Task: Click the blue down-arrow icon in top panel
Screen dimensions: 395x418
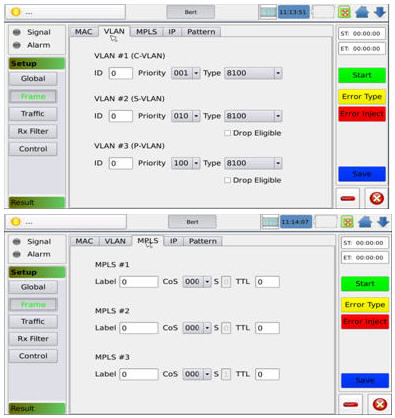Action: click(x=380, y=12)
